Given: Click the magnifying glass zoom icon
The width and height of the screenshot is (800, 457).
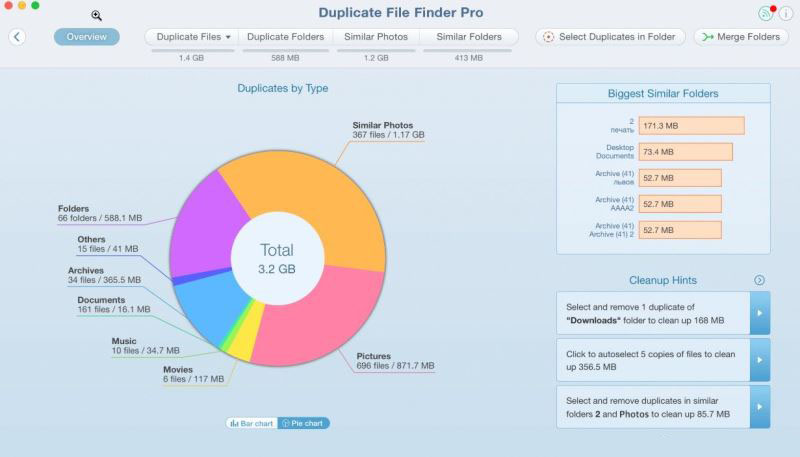Looking at the screenshot, I should pyautogui.click(x=96, y=16).
